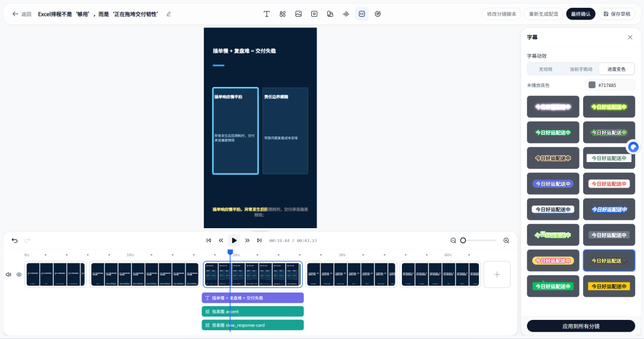Go back using the 返回 arrow

[x=22, y=14]
